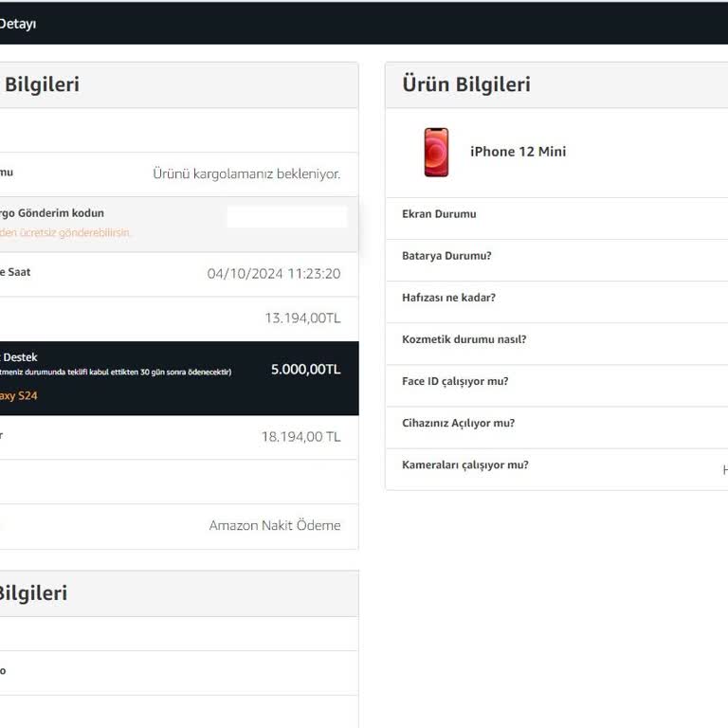The width and height of the screenshot is (728, 728).
Task: Click the 'Hafızası ne kadar?' row label
Action: 448,298
